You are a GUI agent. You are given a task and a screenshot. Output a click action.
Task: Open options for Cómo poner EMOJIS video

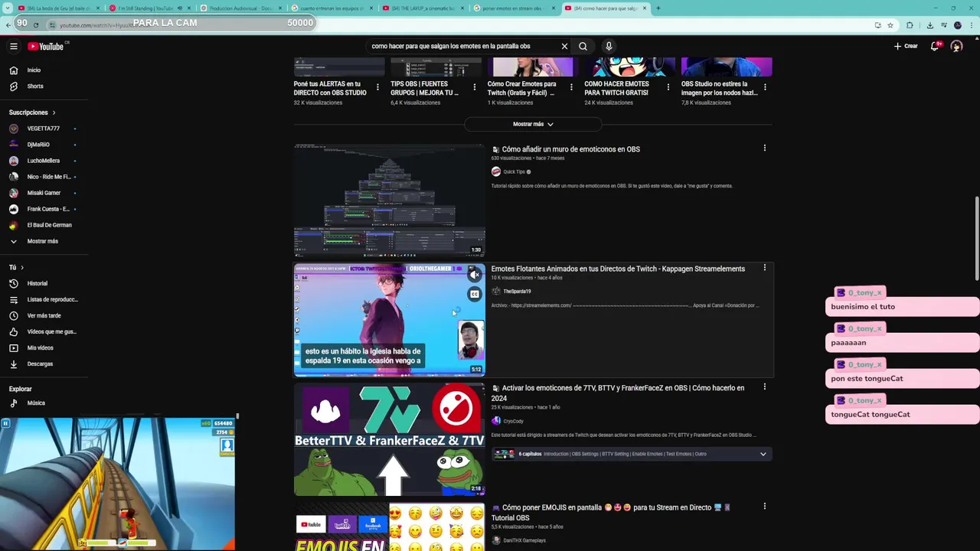764,506
